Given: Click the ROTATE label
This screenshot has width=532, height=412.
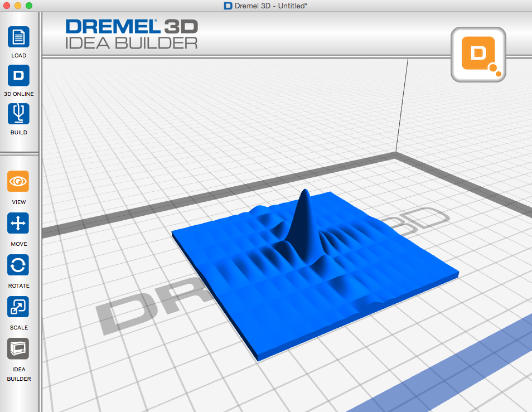Looking at the screenshot, I should point(18,285).
